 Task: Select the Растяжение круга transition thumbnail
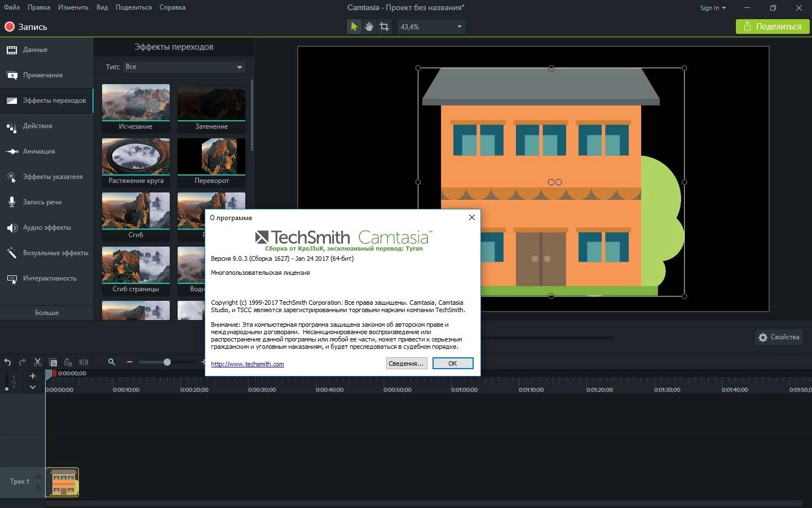tap(136, 162)
